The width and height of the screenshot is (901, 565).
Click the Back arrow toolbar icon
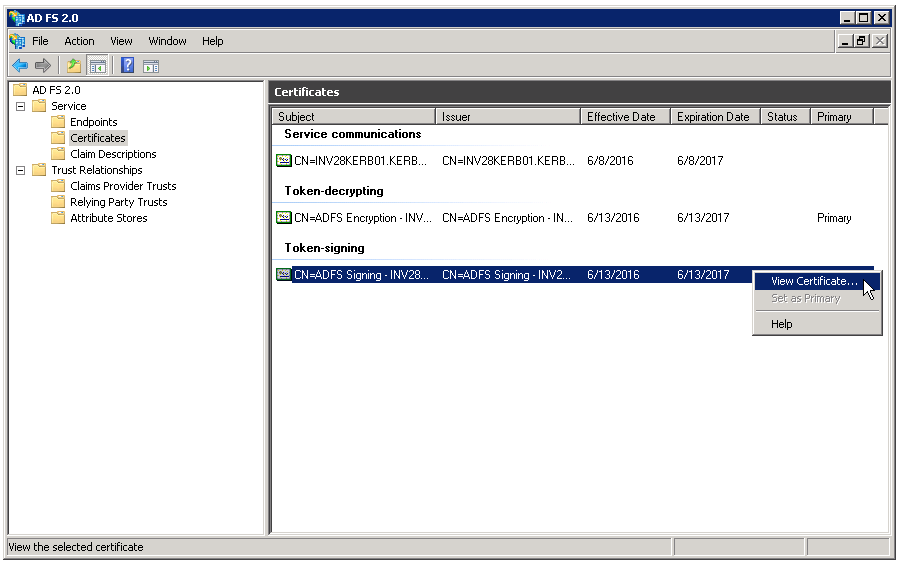point(20,66)
